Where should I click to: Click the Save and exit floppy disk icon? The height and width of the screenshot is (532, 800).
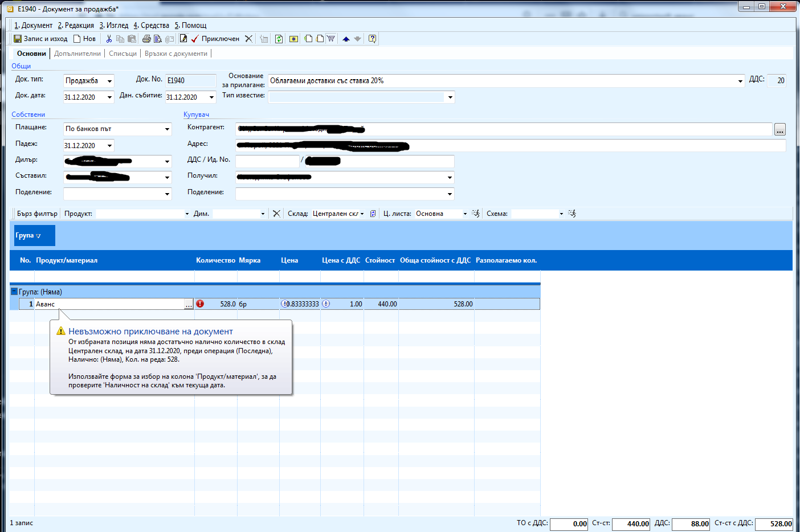[x=18, y=39]
